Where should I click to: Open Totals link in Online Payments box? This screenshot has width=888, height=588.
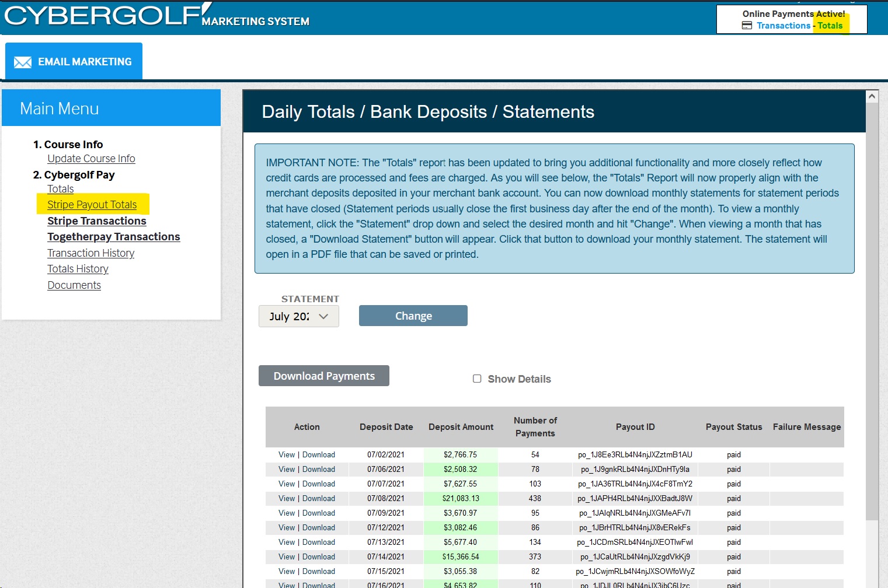click(830, 26)
